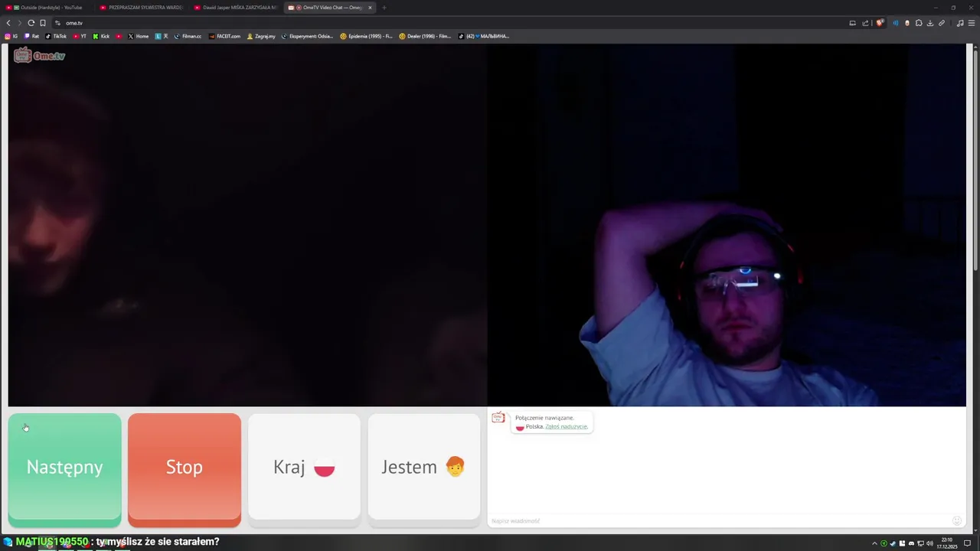Open the Epidemia (1995) bookmark
This screenshot has width=980, height=551.
pos(366,36)
